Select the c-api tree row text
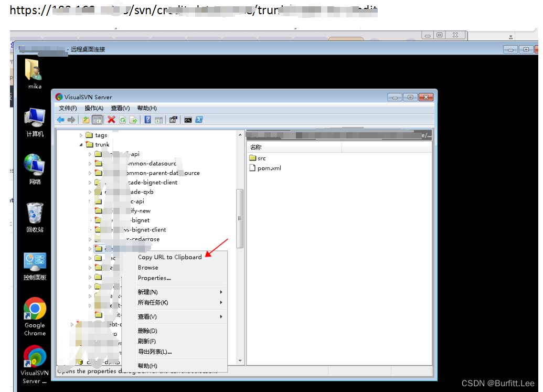The width and height of the screenshot is (543, 392). click(137, 201)
